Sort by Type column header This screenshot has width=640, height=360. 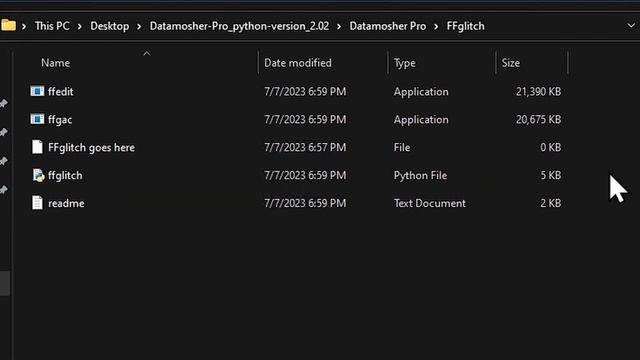(404, 63)
